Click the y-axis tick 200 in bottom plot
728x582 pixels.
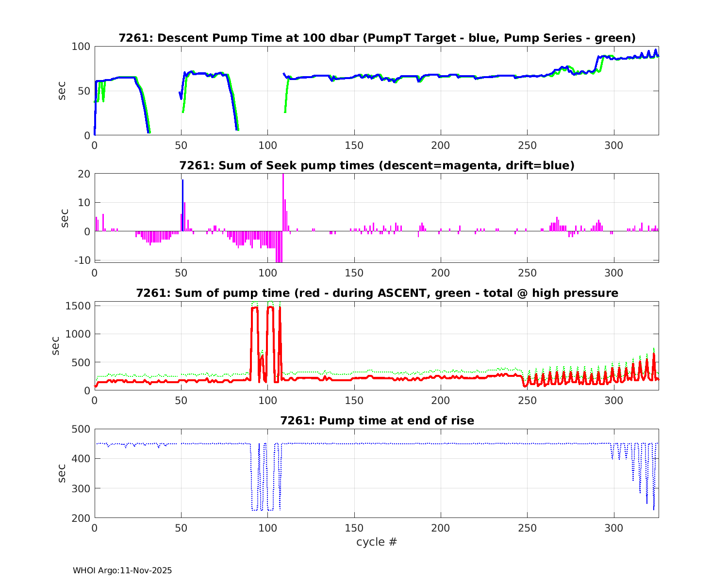[81, 518]
